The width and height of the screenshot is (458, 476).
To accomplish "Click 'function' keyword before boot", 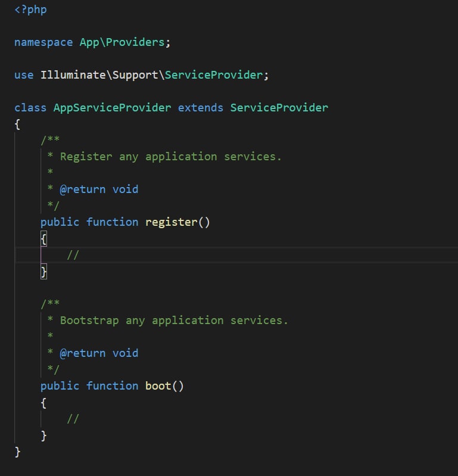I will point(113,386).
